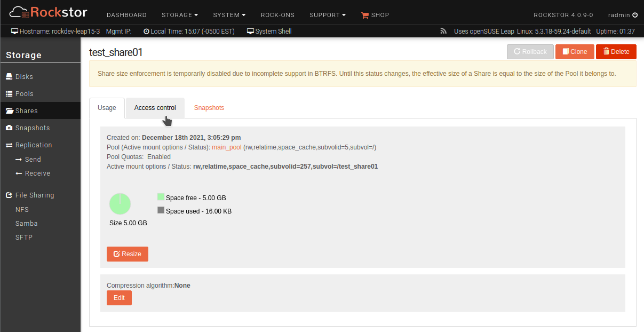Click the System Shell monitor icon
Image resolution: width=644 pixels, height=332 pixels.
click(250, 31)
